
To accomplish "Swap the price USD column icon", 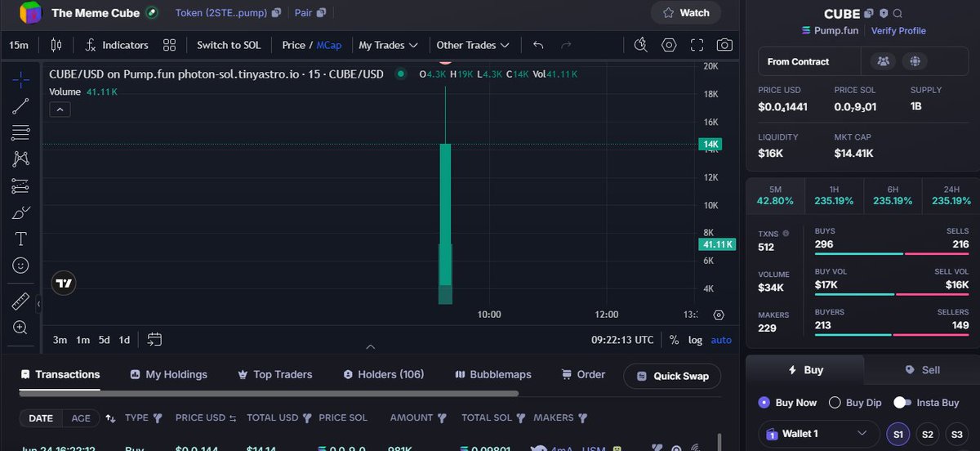I will pyautogui.click(x=232, y=418).
